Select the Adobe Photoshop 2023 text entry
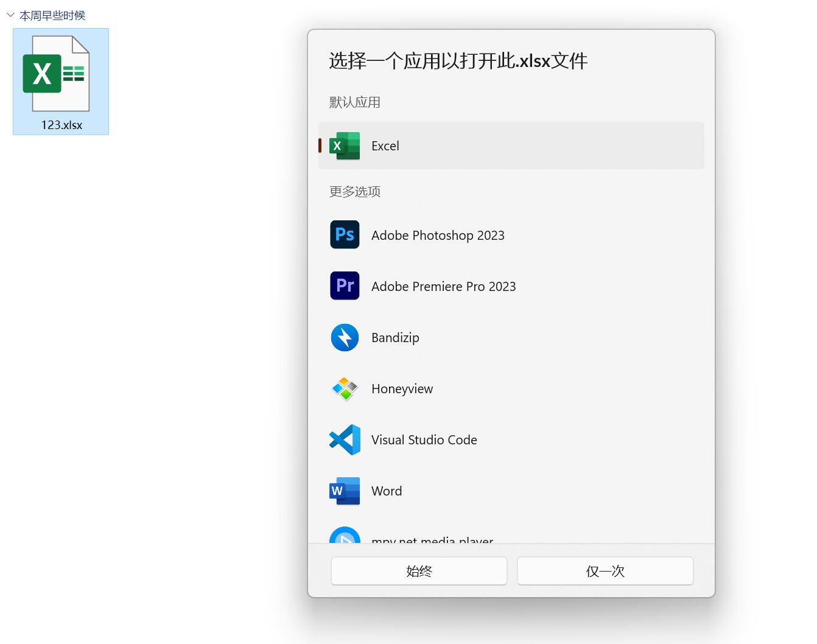The image size is (817, 644). tap(438, 236)
